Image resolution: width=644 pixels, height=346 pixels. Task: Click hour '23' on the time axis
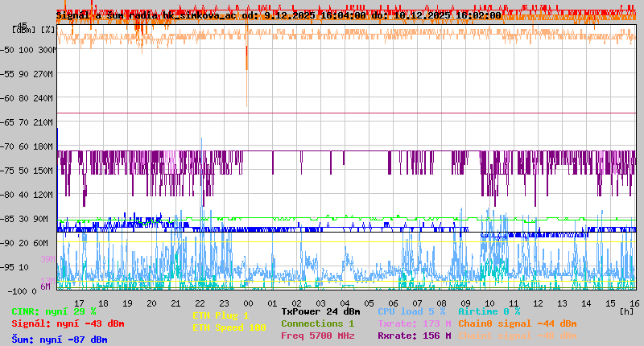225,303
